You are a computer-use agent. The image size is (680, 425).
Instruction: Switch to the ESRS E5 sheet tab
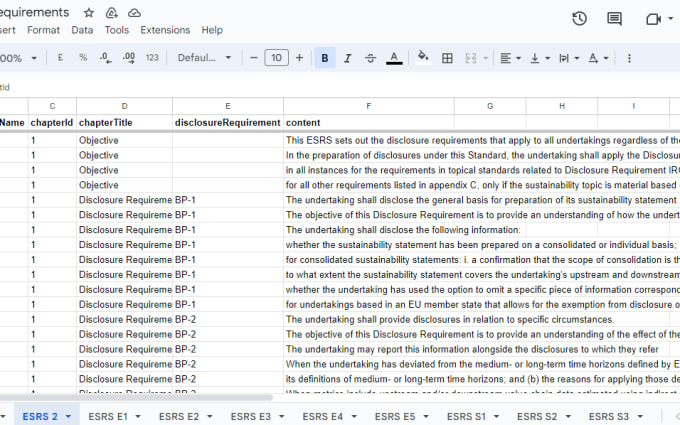395,416
